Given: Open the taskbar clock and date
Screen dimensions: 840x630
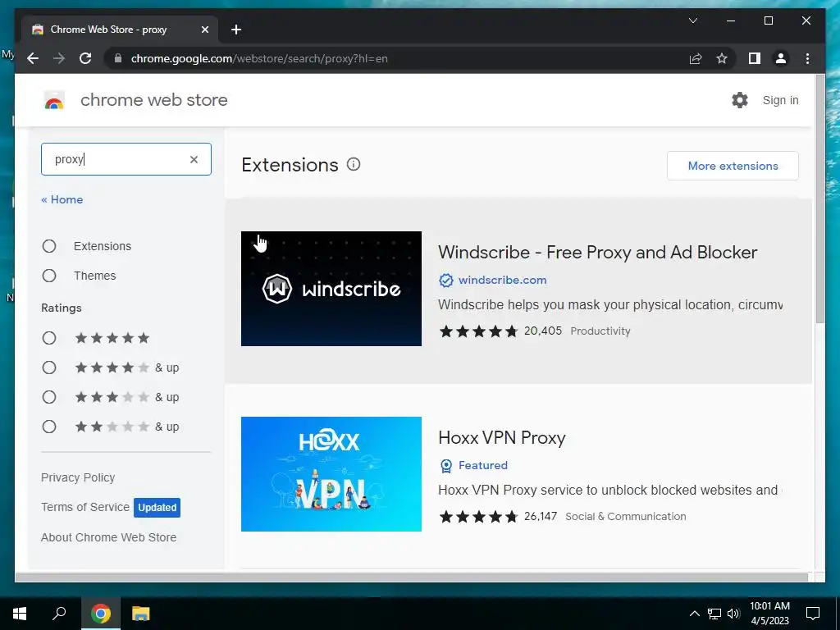Looking at the screenshot, I should pyautogui.click(x=769, y=614).
